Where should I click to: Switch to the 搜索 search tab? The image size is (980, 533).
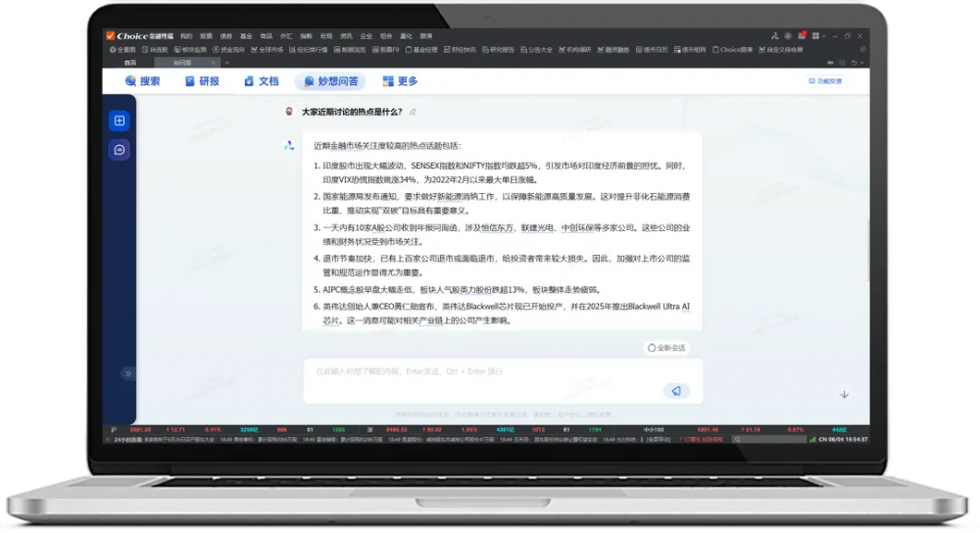click(143, 81)
